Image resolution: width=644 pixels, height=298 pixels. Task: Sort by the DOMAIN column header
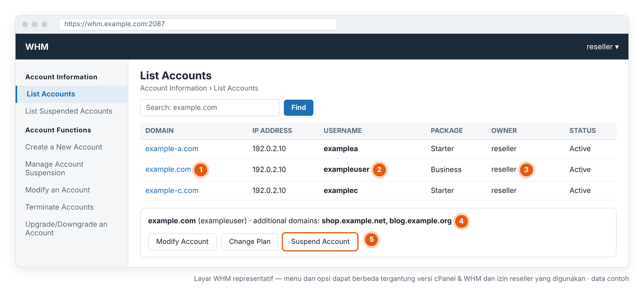pyautogui.click(x=159, y=131)
